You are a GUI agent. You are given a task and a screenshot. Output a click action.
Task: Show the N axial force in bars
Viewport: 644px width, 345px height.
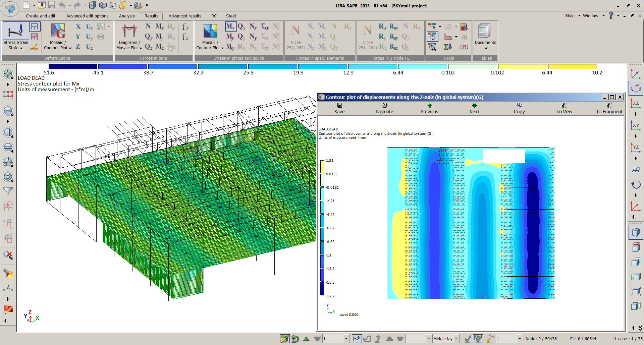(x=148, y=26)
